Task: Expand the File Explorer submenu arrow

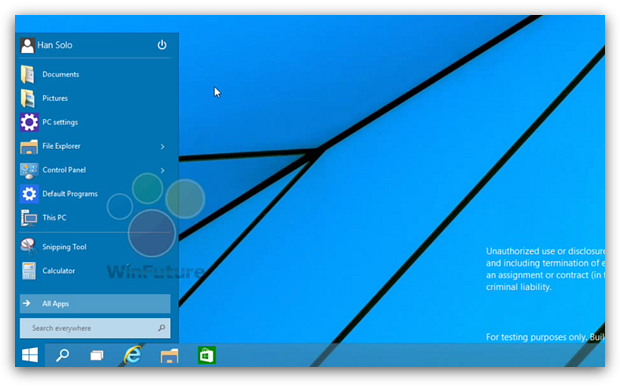Action: coord(163,147)
